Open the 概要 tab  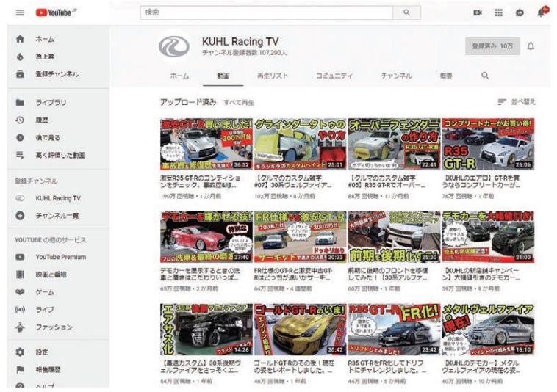point(446,76)
